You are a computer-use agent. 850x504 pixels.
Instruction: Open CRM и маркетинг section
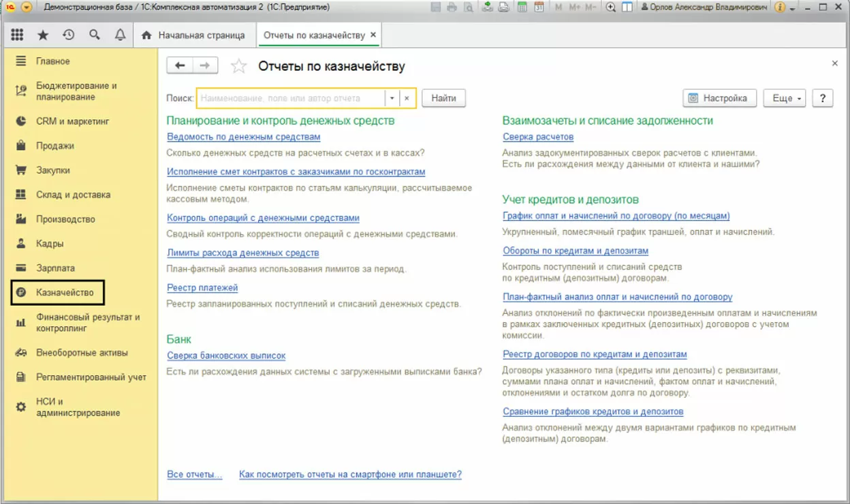point(72,121)
